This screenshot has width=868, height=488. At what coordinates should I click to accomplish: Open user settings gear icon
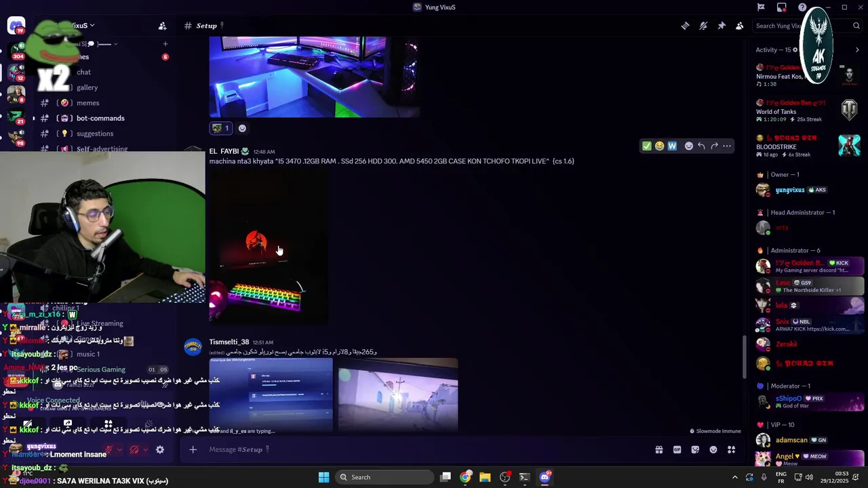click(x=160, y=449)
